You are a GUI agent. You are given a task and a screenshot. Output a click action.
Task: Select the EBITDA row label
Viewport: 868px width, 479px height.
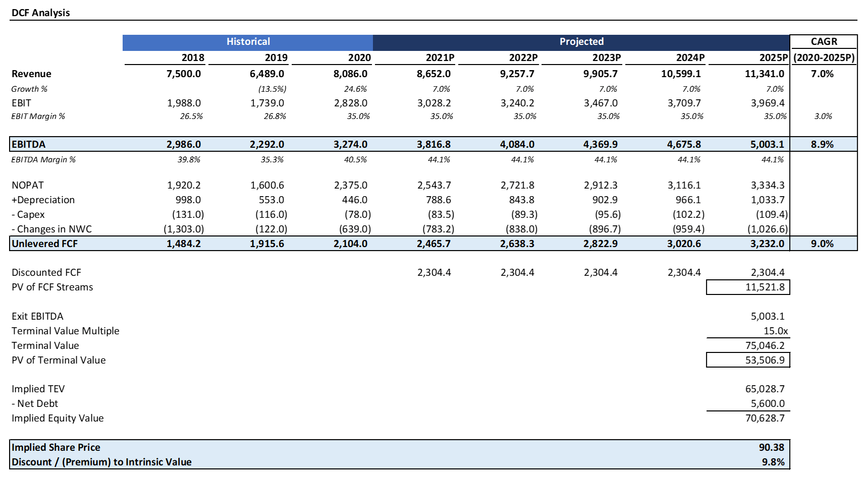[x=28, y=144]
